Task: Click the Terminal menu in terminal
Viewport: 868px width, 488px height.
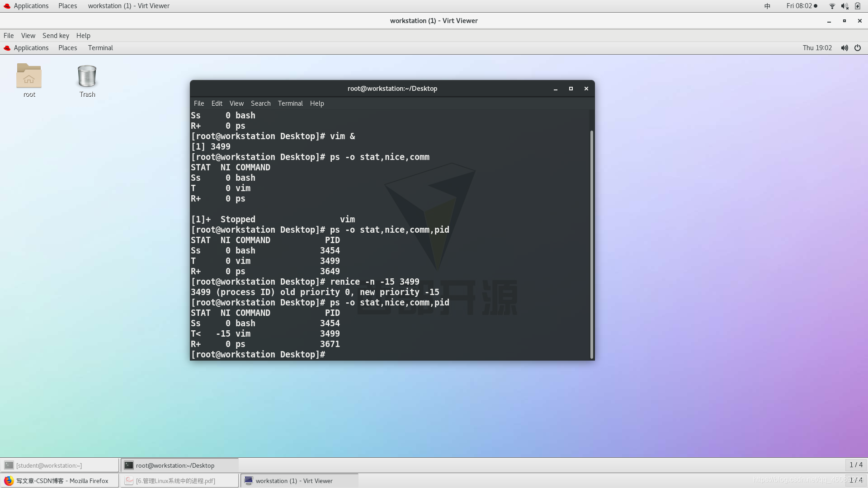Action: click(x=290, y=103)
